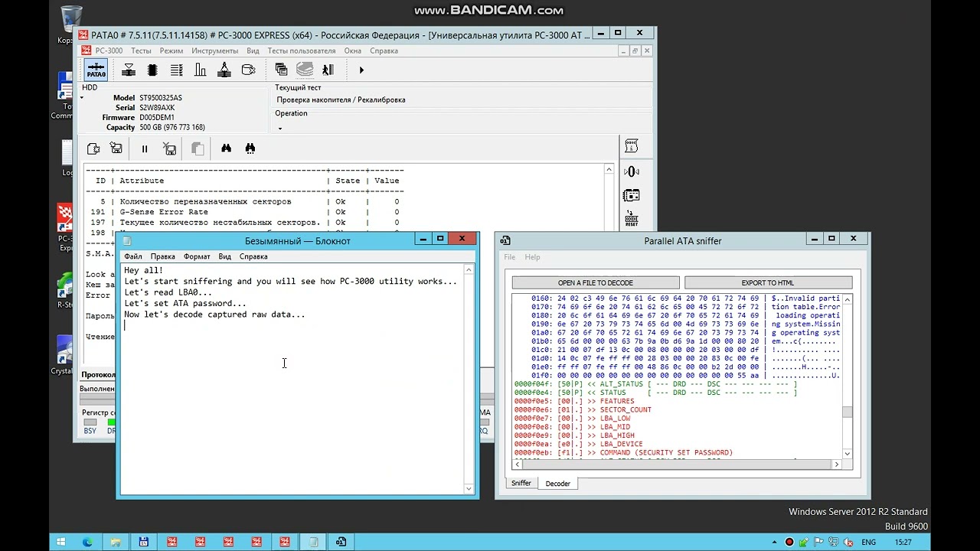This screenshot has height=551, width=980.
Task: Switch to the Sniffer tab
Action: tap(521, 483)
